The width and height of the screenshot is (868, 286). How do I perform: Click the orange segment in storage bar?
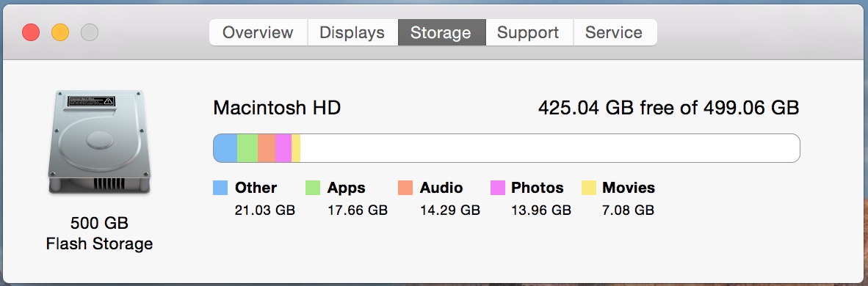(x=267, y=148)
